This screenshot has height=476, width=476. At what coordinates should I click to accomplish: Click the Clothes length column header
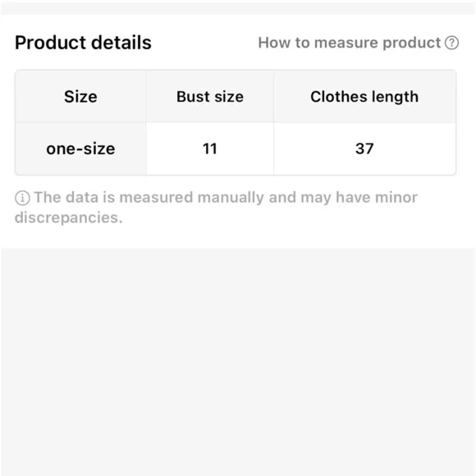point(364,97)
